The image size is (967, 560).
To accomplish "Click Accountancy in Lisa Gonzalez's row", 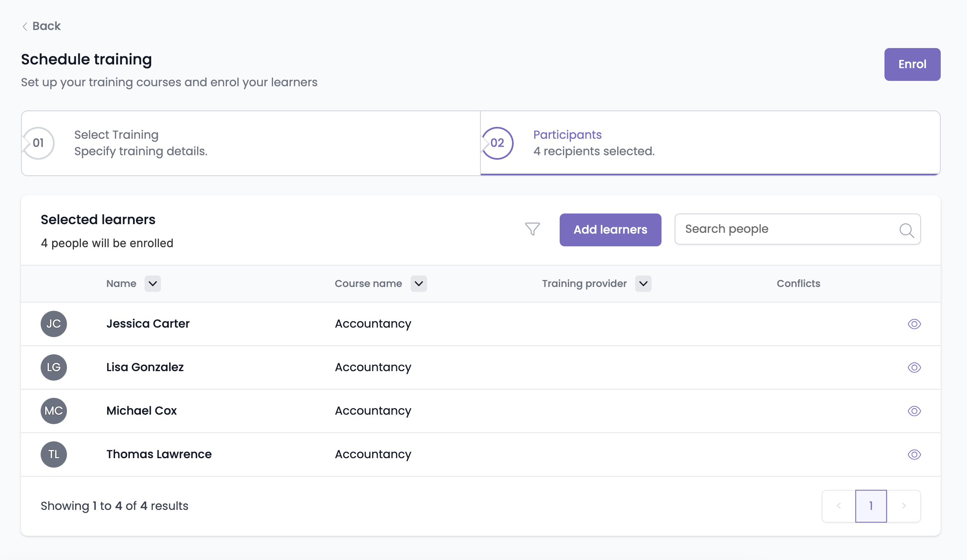I will [373, 367].
